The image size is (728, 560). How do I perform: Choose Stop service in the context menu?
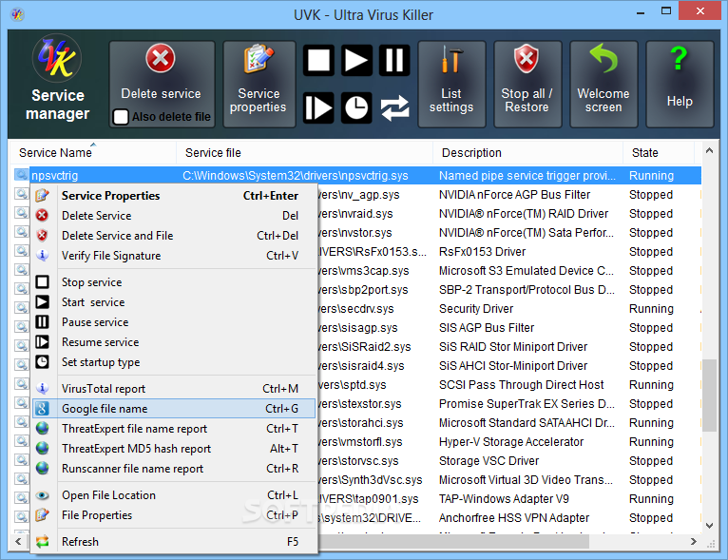pyautogui.click(x=175, y=281)
